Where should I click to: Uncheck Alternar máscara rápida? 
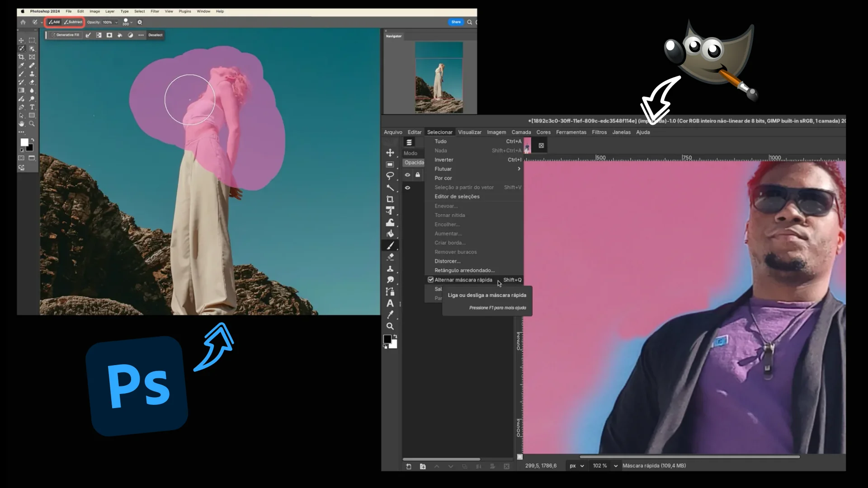(x=431, y=280)
